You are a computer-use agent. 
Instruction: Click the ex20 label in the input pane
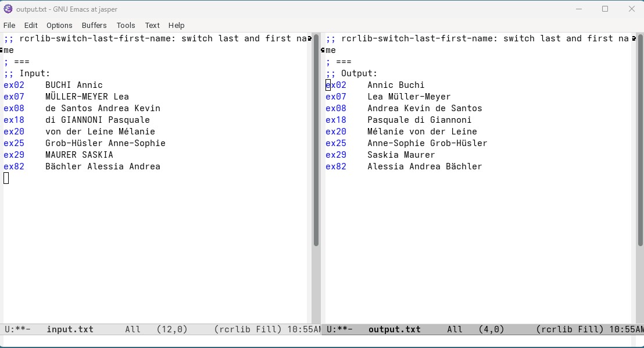click(x=14, y=132)
